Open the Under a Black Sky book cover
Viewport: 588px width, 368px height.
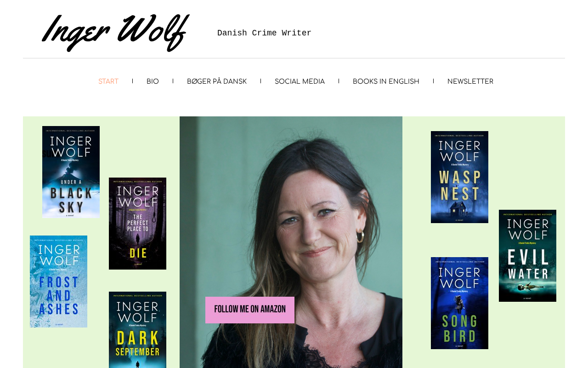[71, 172]
